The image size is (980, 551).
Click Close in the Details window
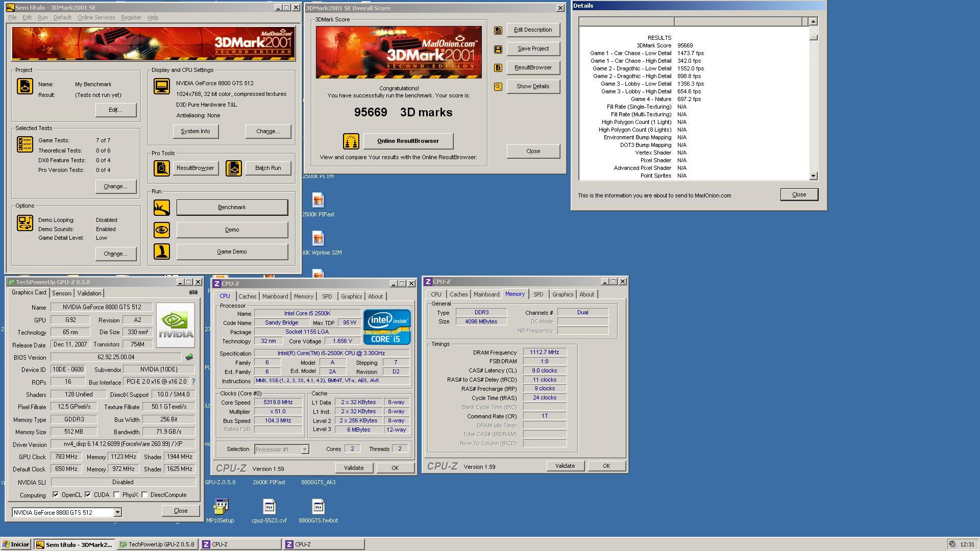[x=799, y=194]
